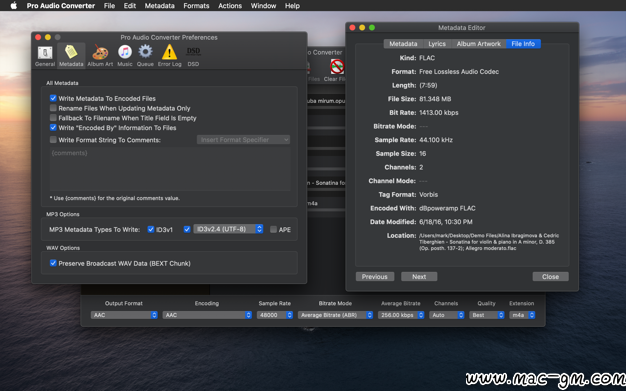Viewport: 626px width, 391px height.
Task: Open DSD preferences
Action: pos(193,56)
